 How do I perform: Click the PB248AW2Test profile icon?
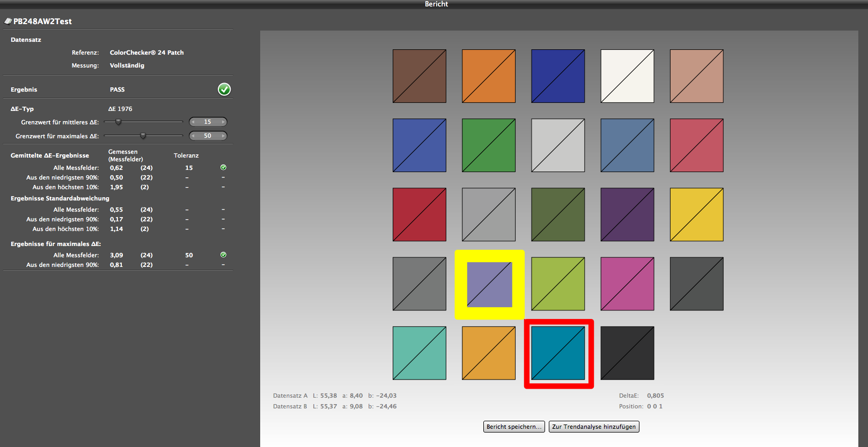tap(8, 21)
